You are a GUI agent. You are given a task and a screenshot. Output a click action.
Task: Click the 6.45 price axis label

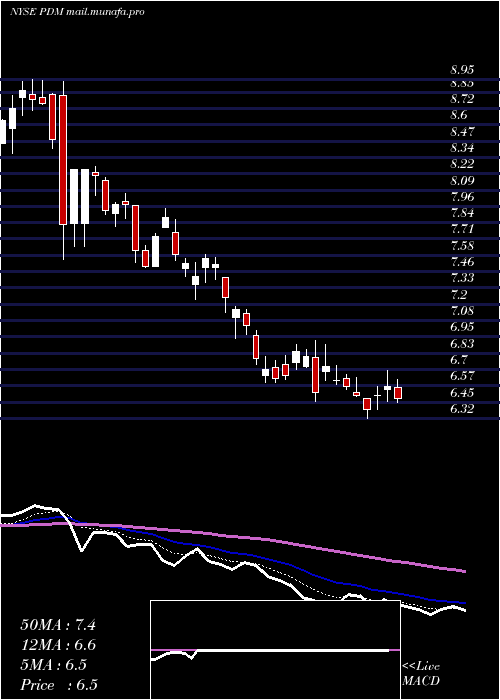pyautogui.click(x=462, y=392)
